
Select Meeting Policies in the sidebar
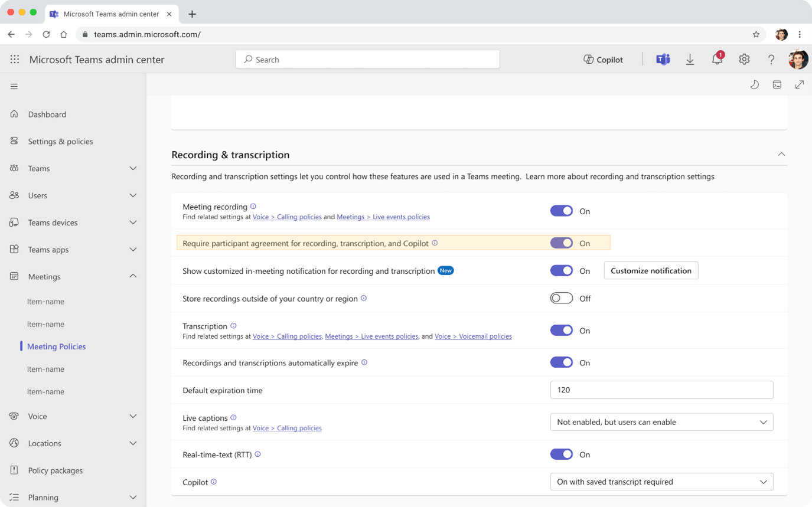[x=57, y=346]
